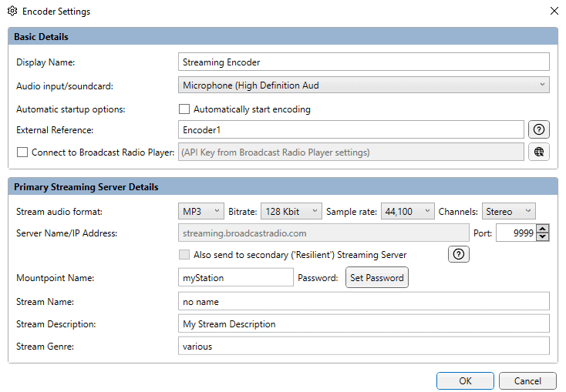Click the 'Encoder Settings' window title text

56,12
